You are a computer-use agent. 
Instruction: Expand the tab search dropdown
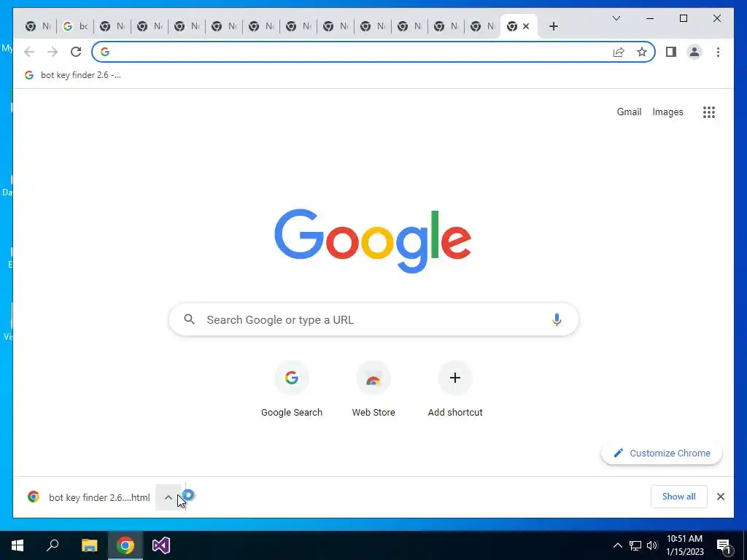point(616,18)
